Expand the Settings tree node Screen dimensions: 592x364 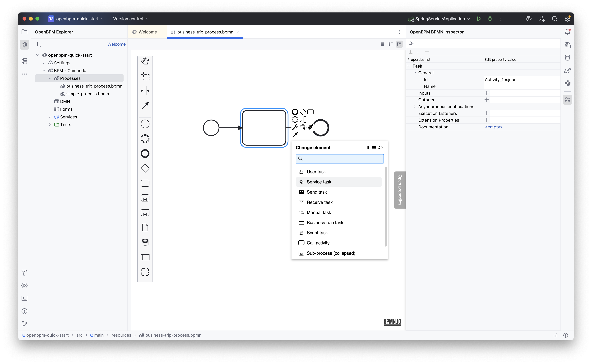click(x=44, y=63)
